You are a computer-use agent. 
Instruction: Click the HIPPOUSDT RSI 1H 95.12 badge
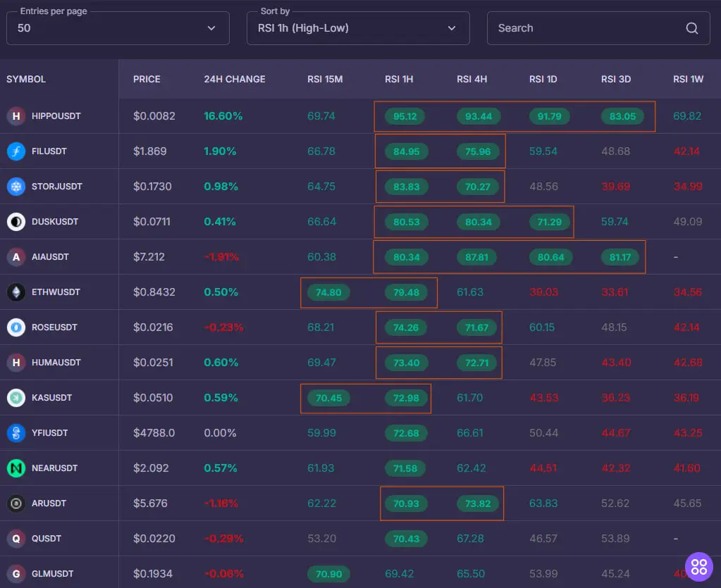405,116
